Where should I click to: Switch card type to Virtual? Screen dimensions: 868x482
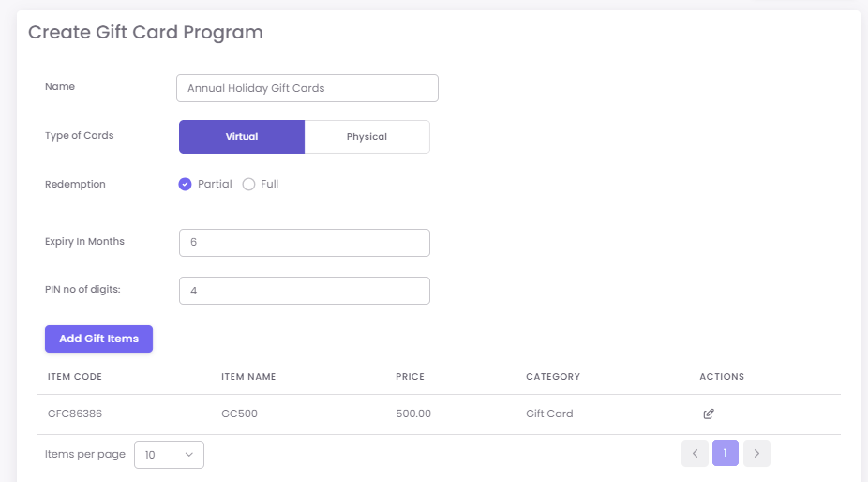tap(242, 137)
